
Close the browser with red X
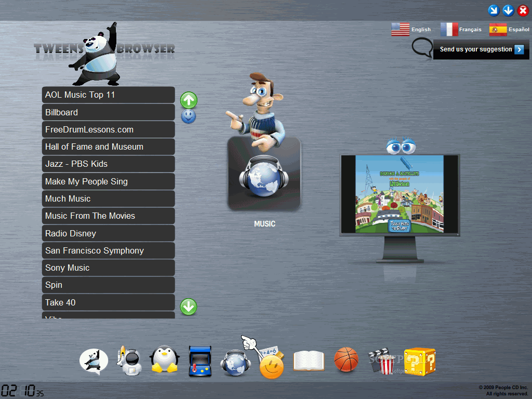(x=523, y=10)
